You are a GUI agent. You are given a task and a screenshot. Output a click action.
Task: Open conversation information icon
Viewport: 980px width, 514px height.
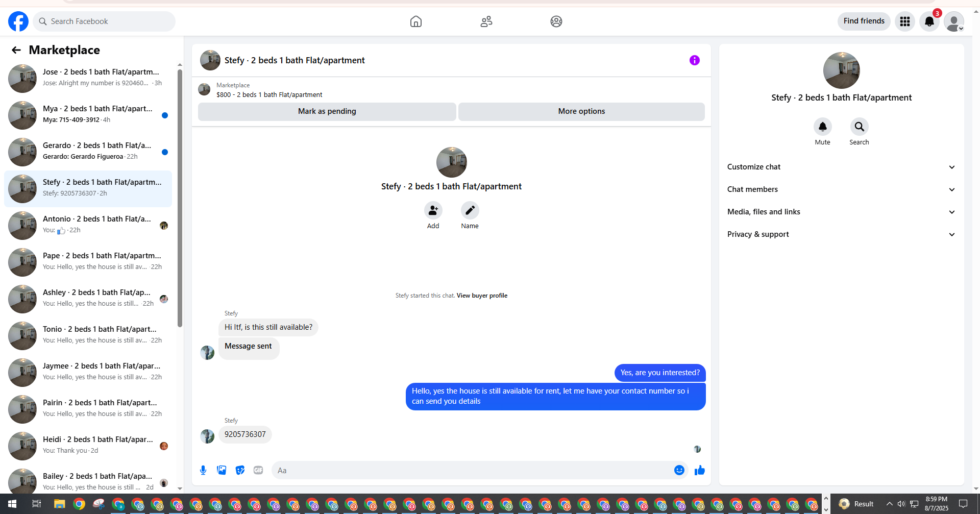pos(695,60)
